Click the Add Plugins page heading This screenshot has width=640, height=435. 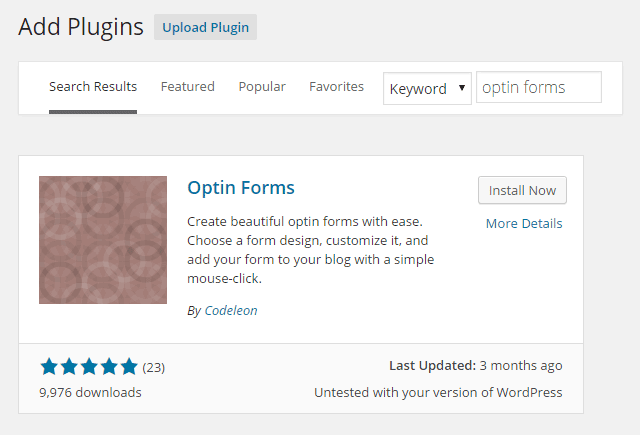81,27
